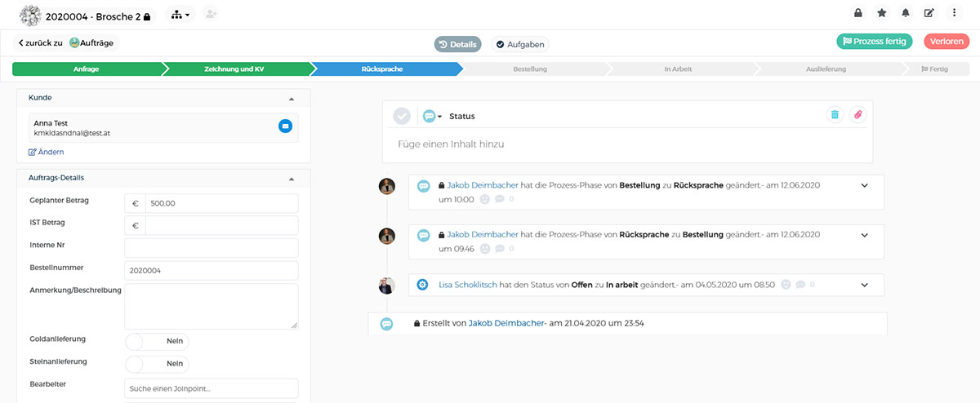Click the Bearbeiter search input field
The width and height of the screenshot is (980, 403).
(212, 388)
